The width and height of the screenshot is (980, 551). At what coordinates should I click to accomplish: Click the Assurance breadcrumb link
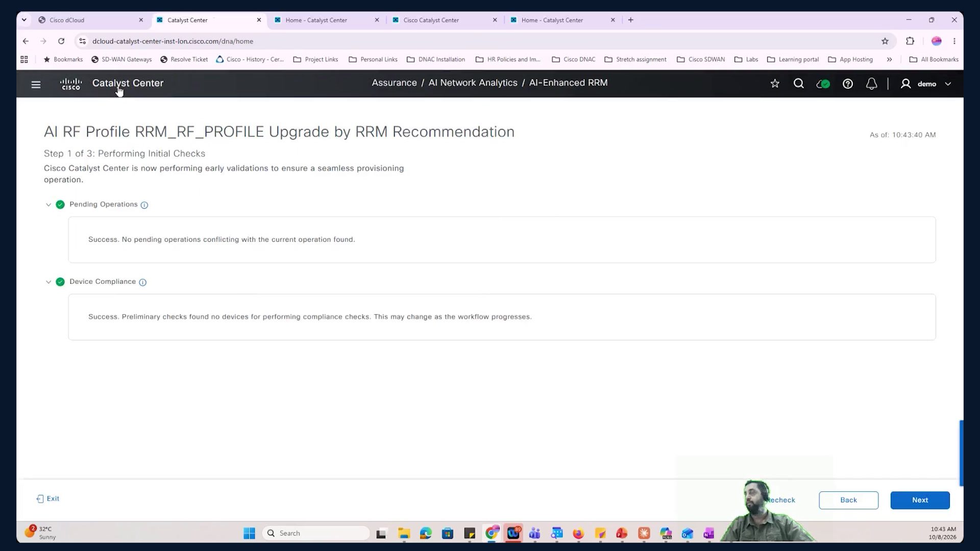pyautogui.click(x=394, y=83)
